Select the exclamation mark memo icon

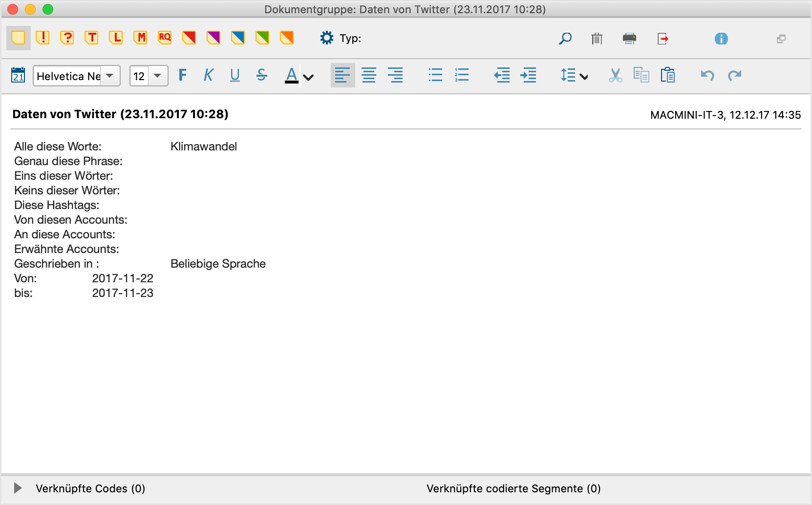click(x=43, y=38)
